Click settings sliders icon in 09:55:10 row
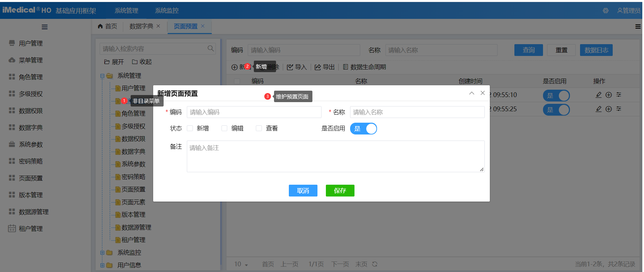 pyautogui.click(x=619, y=95)
